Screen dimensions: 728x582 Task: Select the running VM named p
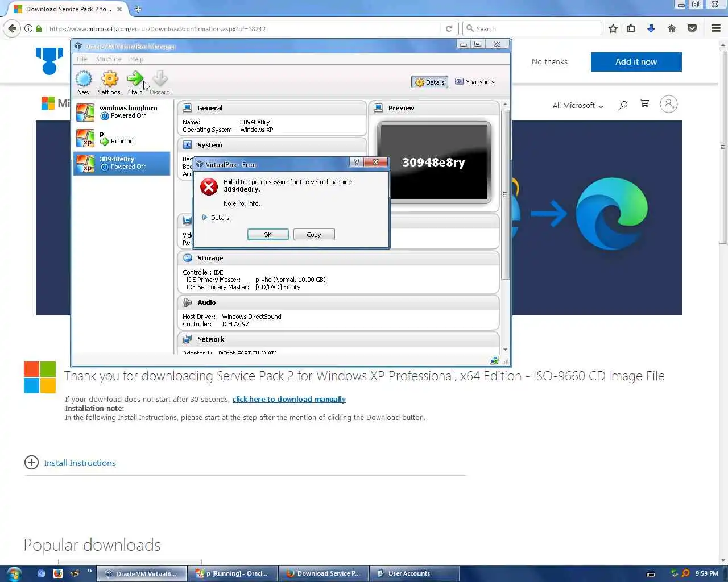pos(122,138)
